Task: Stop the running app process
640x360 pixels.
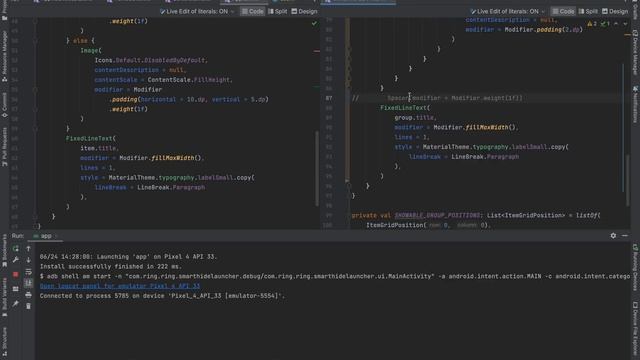Action: 16,275
